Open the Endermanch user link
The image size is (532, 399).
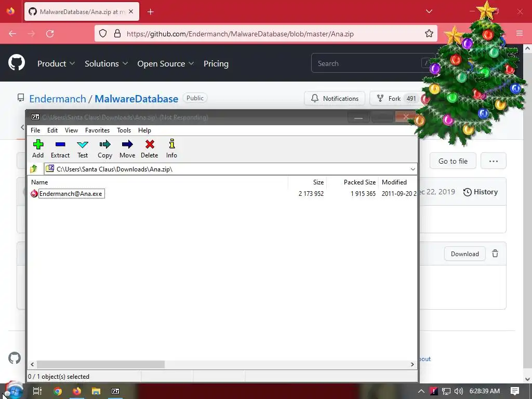coord(58,99)
